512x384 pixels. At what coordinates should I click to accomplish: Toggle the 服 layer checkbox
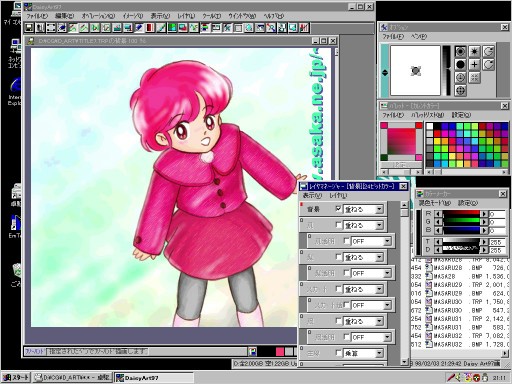(338, 321)
